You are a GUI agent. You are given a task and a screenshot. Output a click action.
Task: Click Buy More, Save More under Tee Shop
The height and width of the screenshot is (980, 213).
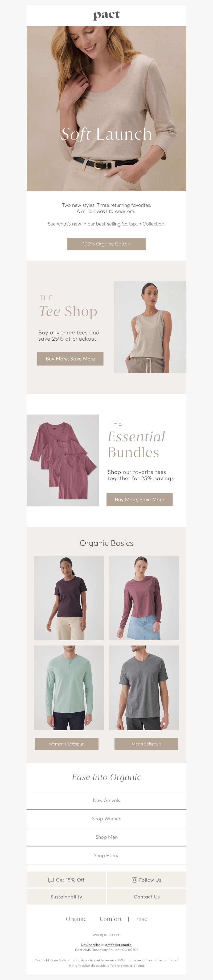(x=70, y=359)
